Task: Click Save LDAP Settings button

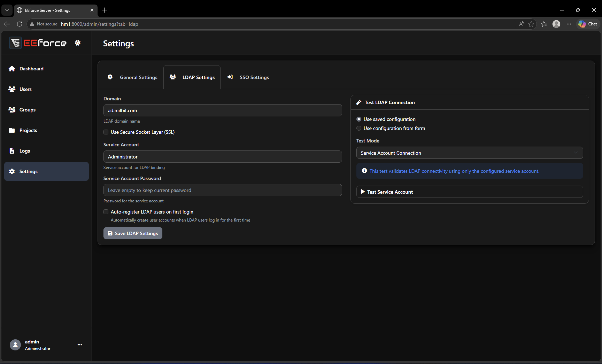Action: click(133, 233)
